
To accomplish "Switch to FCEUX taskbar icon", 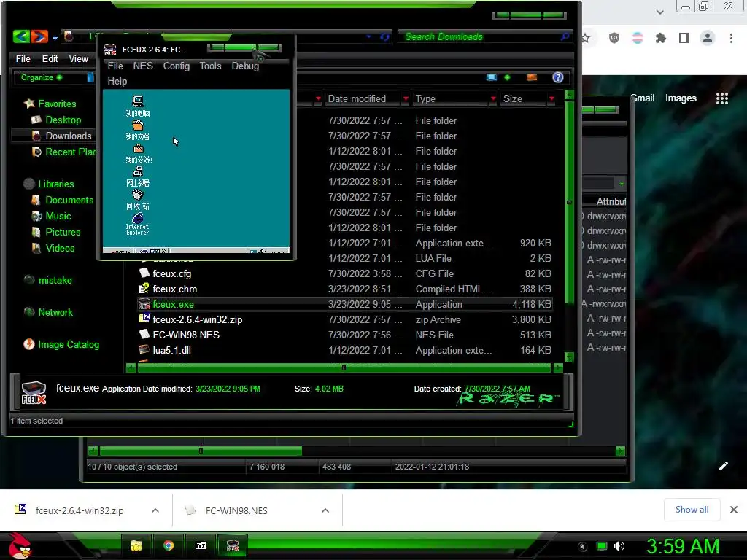I will [233, 545].
